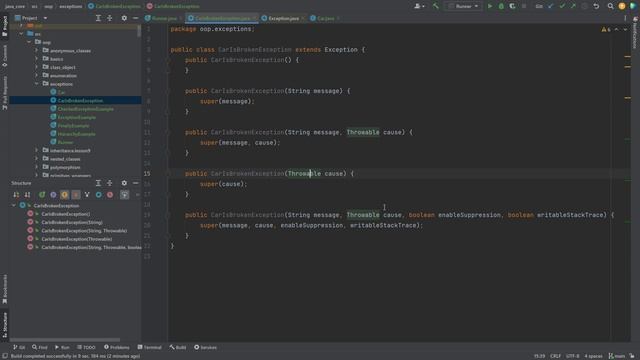Switch to the Exception.java tab
The image size is (640, 360).
[283, 18]
